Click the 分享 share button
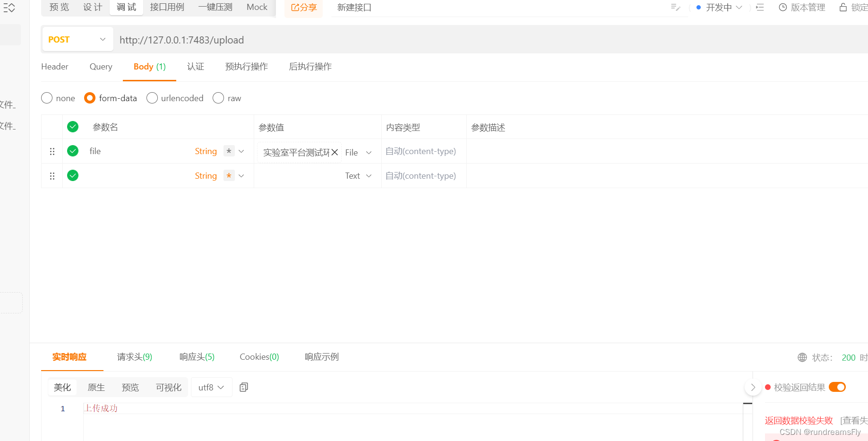This screenshot has height=441, width=868. tap(303, 7)
